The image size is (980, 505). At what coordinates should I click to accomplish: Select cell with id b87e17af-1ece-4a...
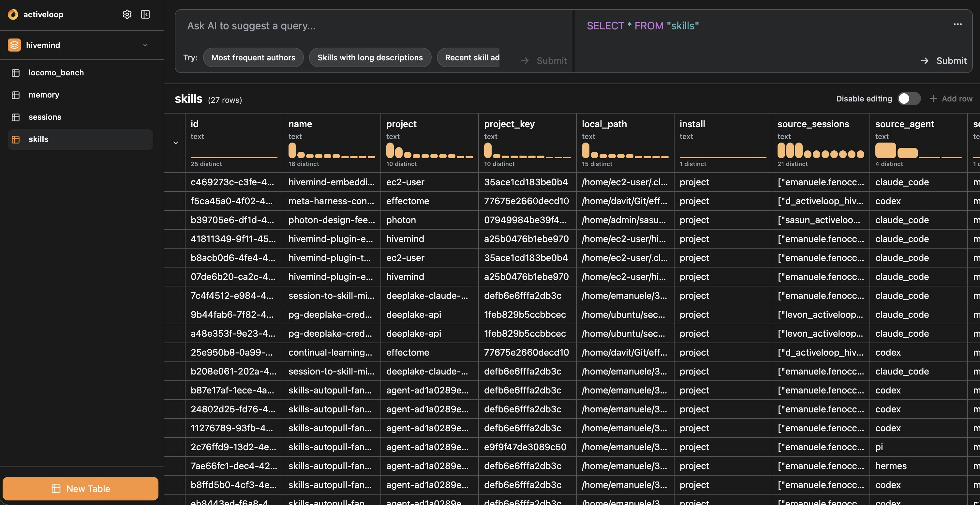click(234, 390)
